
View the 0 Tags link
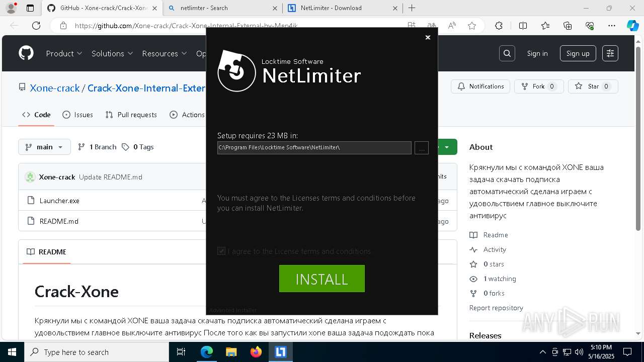[137, 147]
